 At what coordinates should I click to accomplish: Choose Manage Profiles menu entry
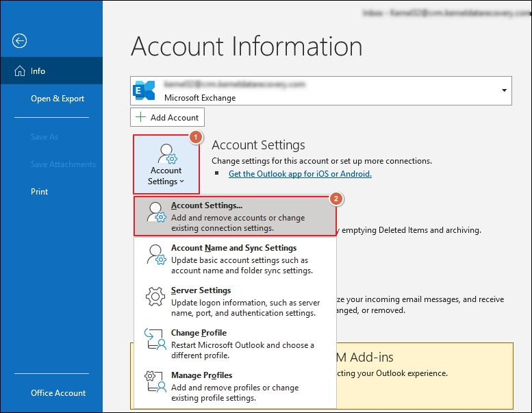coord(235,386)
